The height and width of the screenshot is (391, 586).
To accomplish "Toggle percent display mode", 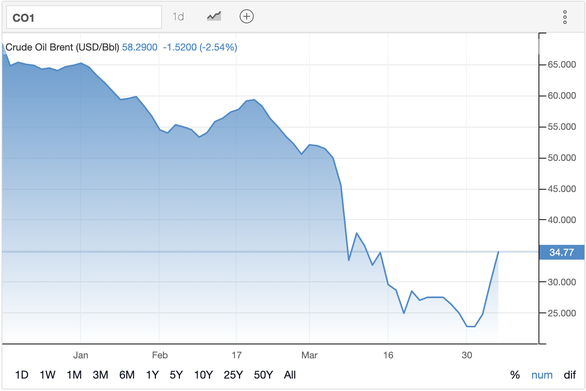I will [x=515, y=375].
